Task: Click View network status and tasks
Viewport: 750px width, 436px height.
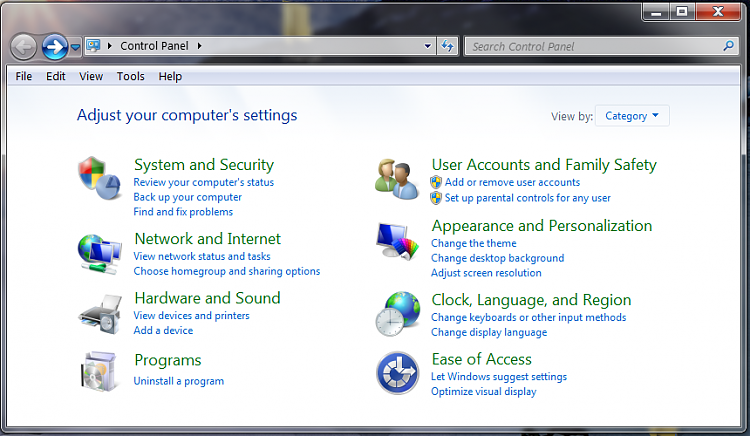Action: [x=202, y=256]
